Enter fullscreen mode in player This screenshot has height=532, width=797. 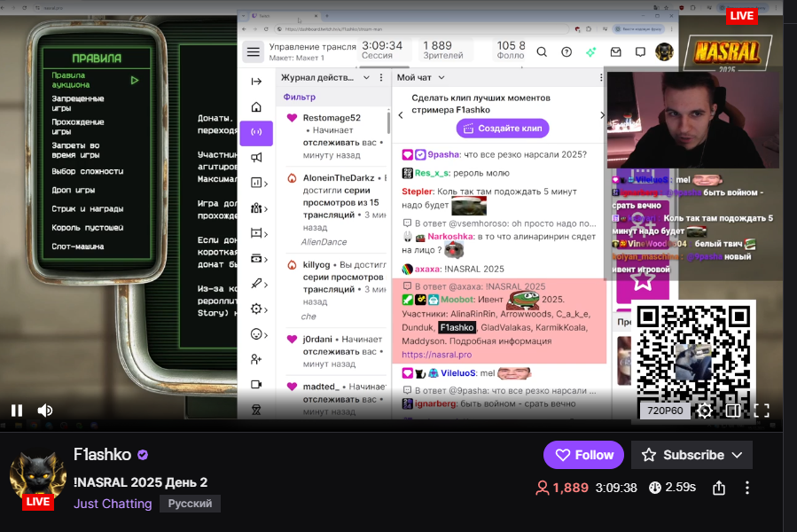(762, 411)
